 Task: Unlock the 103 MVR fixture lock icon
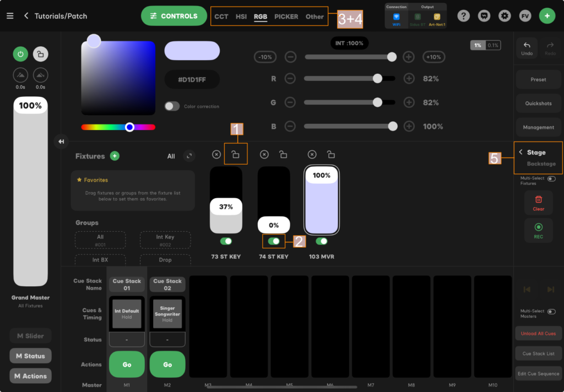pyautogui.click(x=330, y=155)
